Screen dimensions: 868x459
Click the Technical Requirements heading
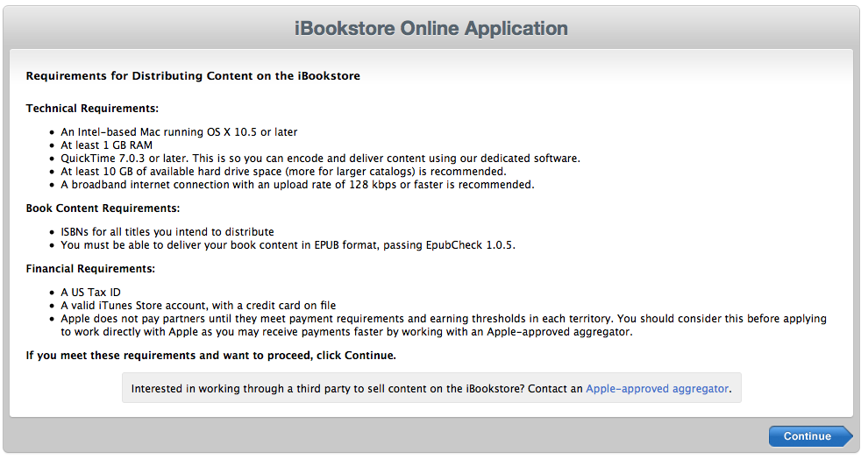(x=92, y=109)
